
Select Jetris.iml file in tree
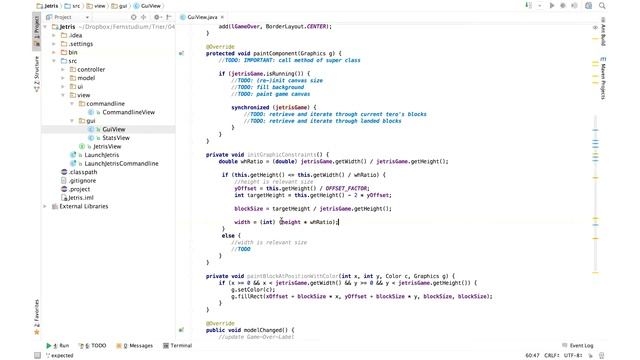click(x=77, y=198)
